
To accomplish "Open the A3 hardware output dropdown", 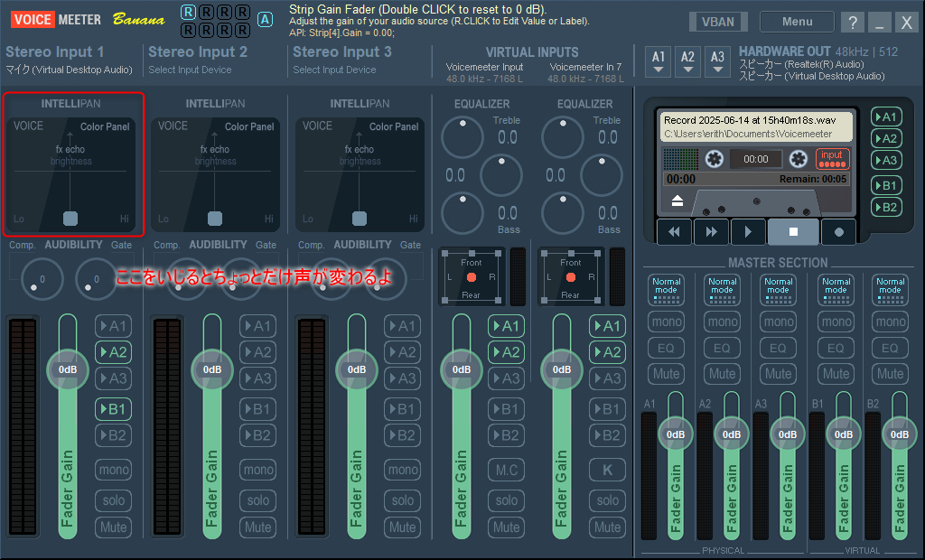I will [x=717, y=62].
